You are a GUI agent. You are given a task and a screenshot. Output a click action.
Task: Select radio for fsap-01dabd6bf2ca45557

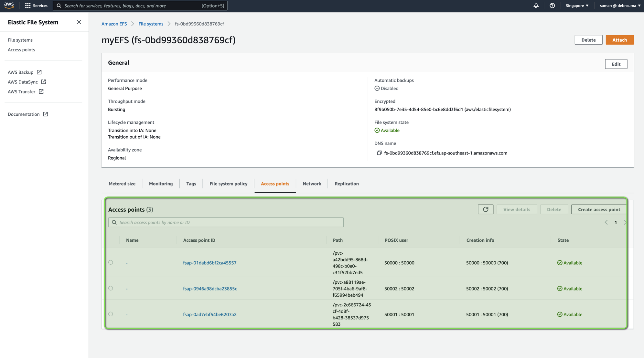point(111,262)
